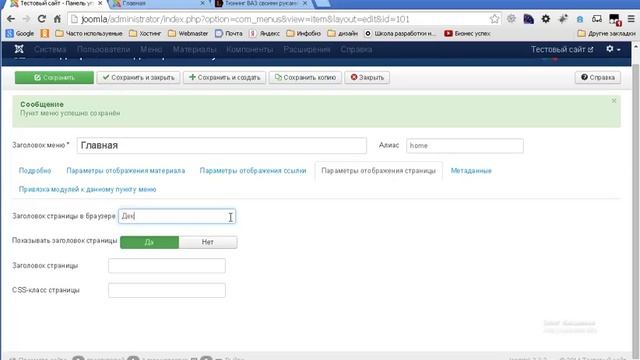Viewport: 640px width, 360px height.
Task: Open Тестовый сайт site link
Action: tap(562, 49)
